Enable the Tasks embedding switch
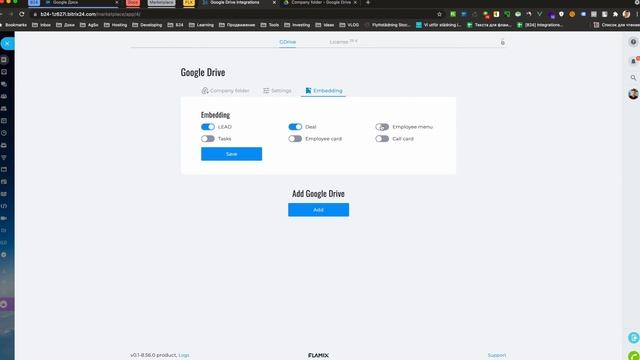The image size is (640, 360). [x=208, y=139]
